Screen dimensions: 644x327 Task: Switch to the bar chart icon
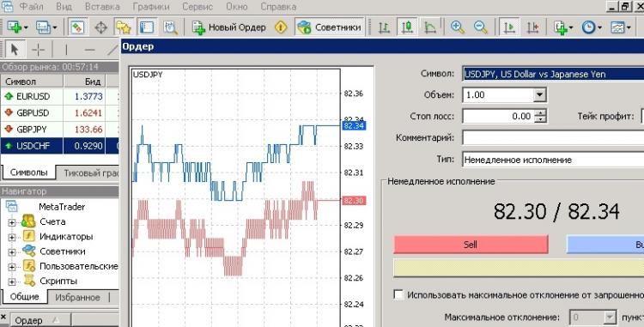pyautogui.click(x=384, y=27)
